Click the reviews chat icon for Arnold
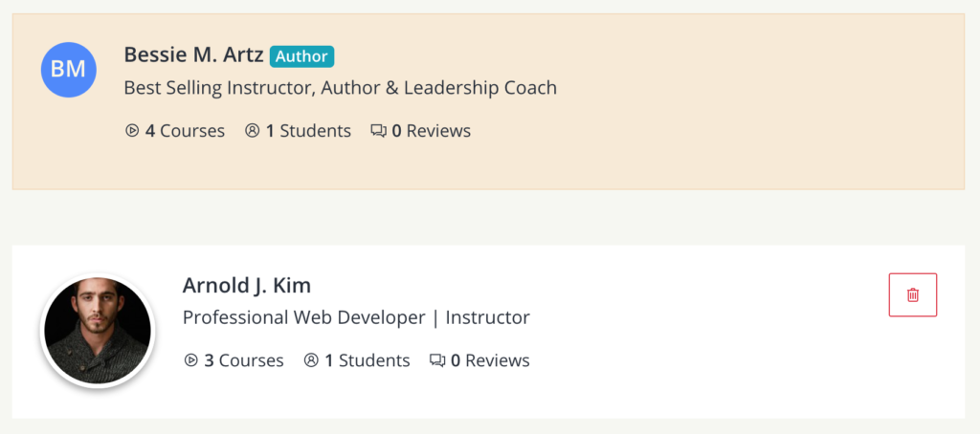980x434 pixels. (x=437, y=360)
